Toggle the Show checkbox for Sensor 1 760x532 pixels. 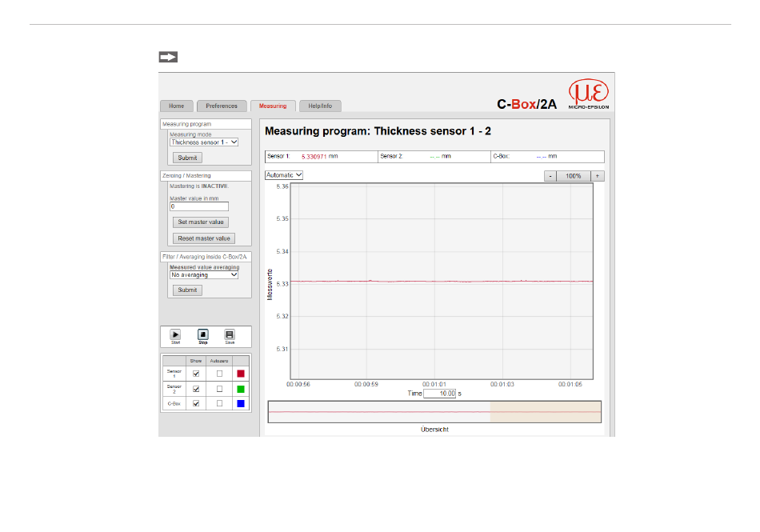[x=196, y=374]
